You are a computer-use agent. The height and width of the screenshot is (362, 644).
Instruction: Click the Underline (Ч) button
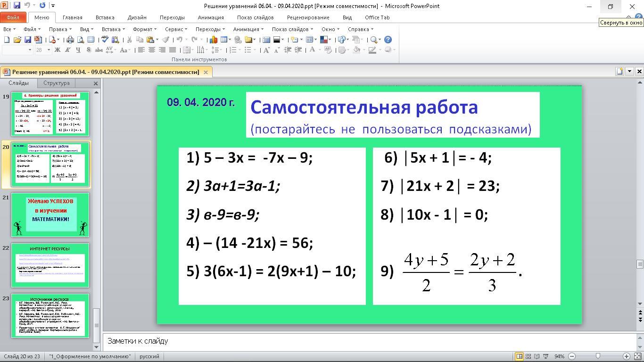(78, 50)
